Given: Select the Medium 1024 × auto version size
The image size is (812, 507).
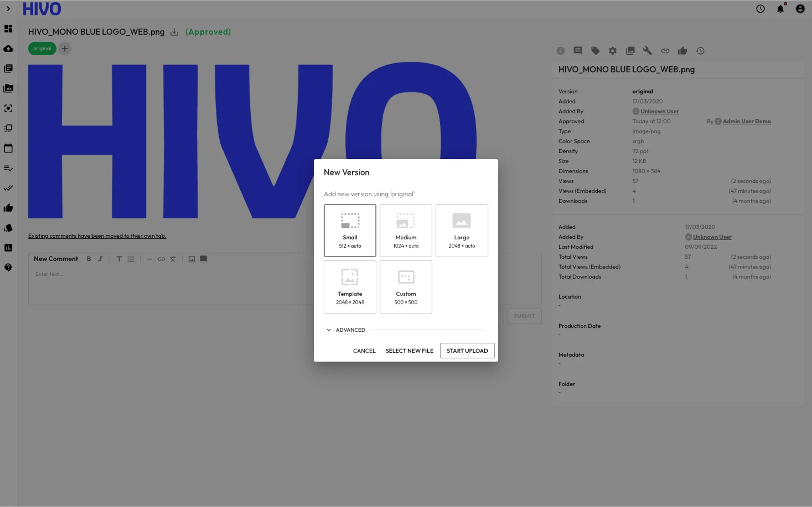Looking at the screenshot, I should click(406, 230).
